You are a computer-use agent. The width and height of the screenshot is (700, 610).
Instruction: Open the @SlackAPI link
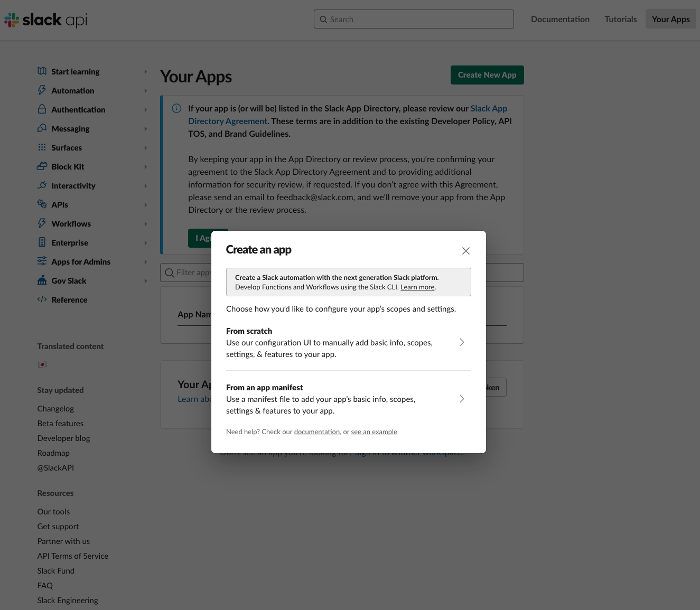[55, 468]
